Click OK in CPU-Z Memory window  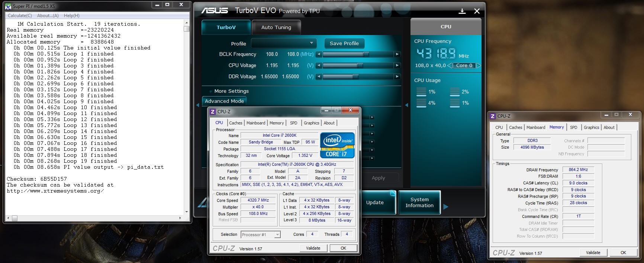[x=623, y=253]
